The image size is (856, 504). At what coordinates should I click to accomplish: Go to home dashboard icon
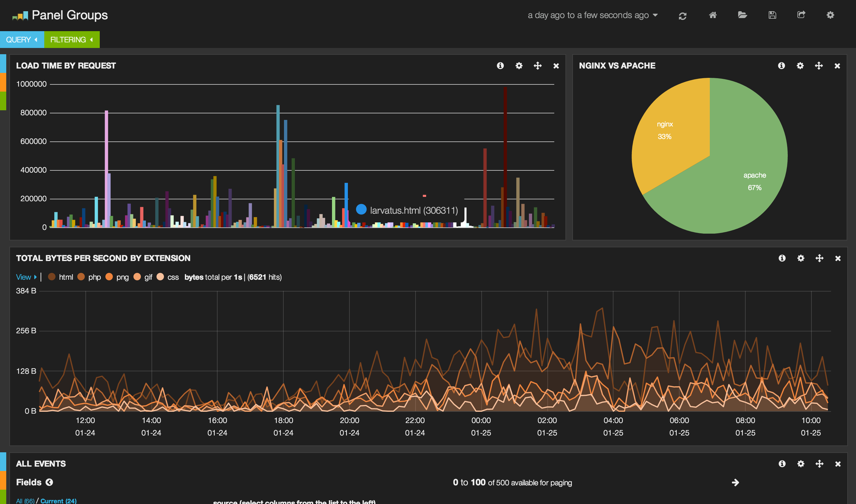click(713, 15)
